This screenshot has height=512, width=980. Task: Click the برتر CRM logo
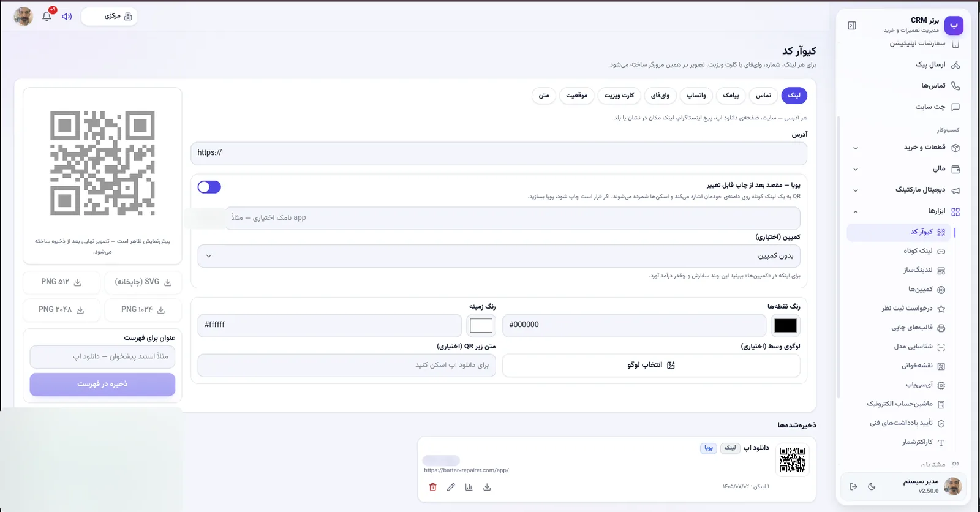tap(954, 25)
